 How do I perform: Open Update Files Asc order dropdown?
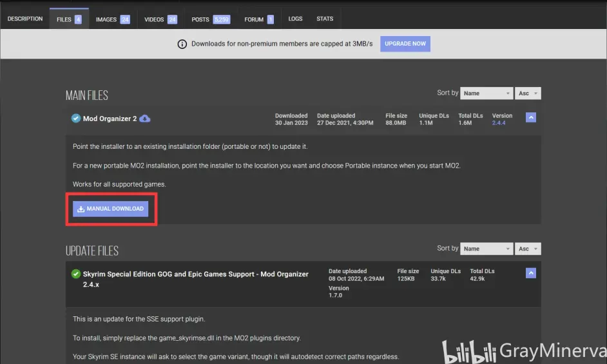click(x=528, y=249)
